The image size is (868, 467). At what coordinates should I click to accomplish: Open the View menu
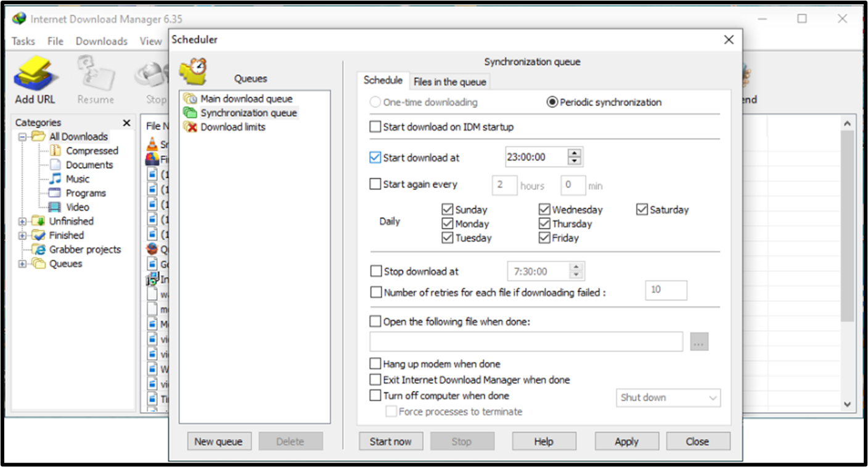150,41
